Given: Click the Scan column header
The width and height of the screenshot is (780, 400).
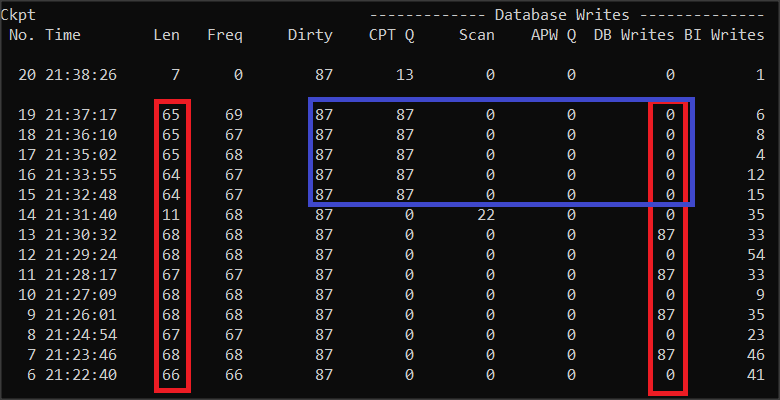Looking at the screenshot, I should [476, 35].
